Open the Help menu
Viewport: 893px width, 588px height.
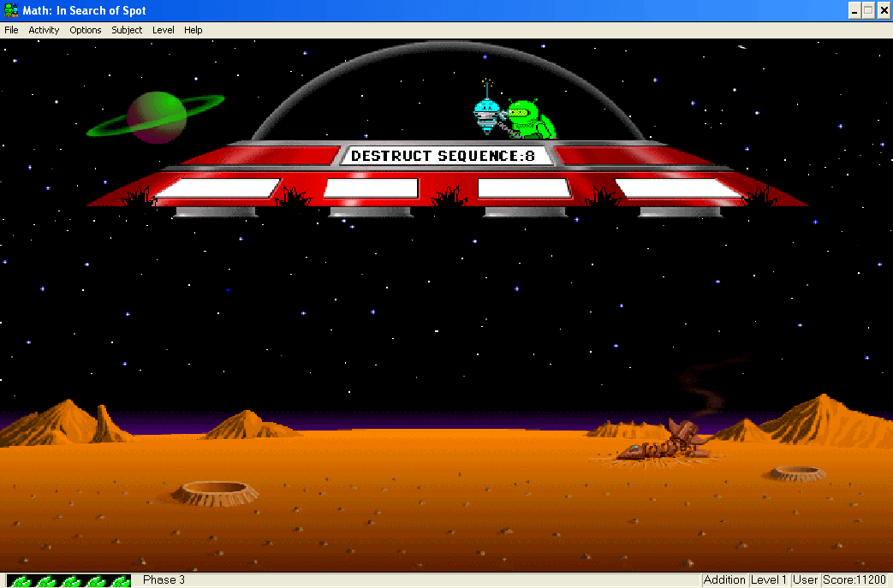(193, 30)
